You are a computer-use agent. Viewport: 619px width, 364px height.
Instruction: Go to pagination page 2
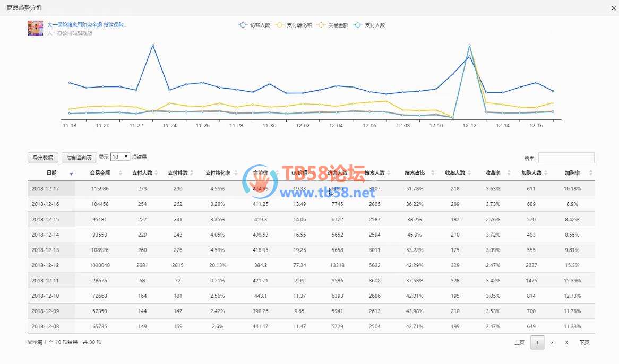552,342
